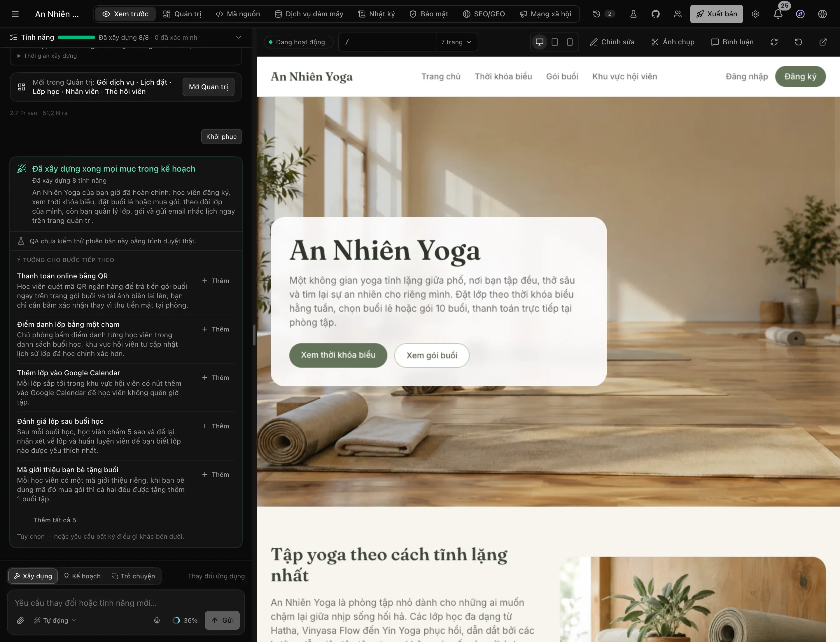
Task: Open notifications bell icon
Action: [x=778, y=14]
